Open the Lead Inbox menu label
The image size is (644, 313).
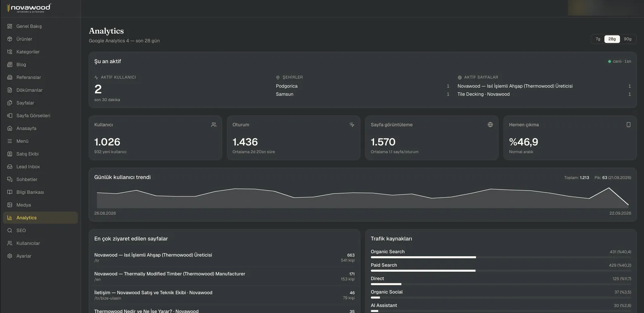[x=28, y=167]
